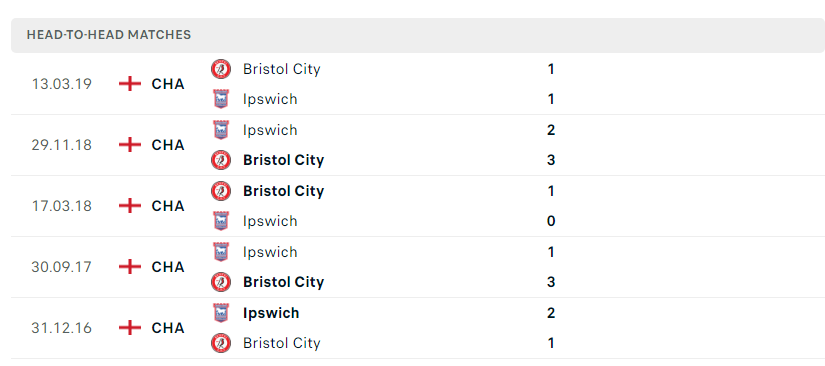
Task: Click Bristol City crest in 30.09.17 match
Action: point(221,282)
